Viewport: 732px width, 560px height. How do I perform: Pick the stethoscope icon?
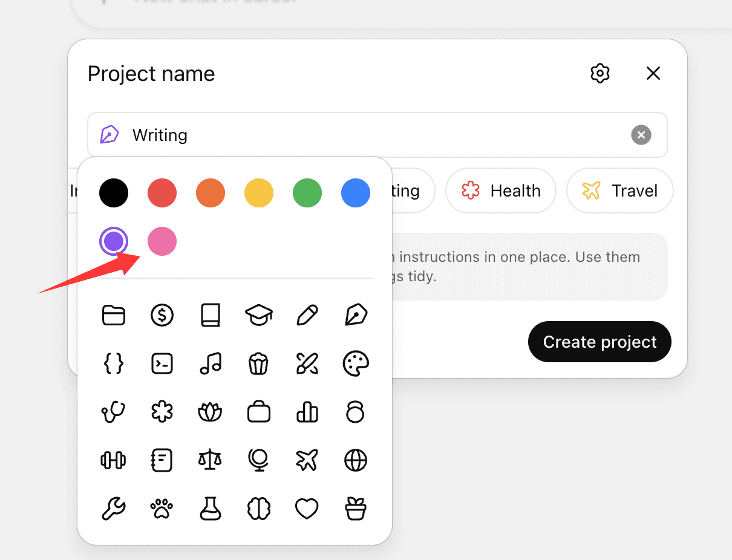(x=114, y=412)
